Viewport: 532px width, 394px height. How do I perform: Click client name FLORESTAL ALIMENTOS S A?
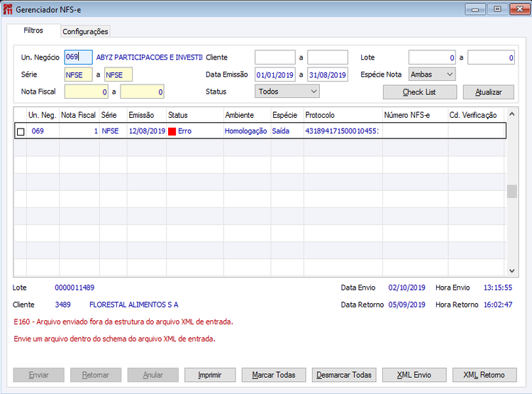click(133, 305)
